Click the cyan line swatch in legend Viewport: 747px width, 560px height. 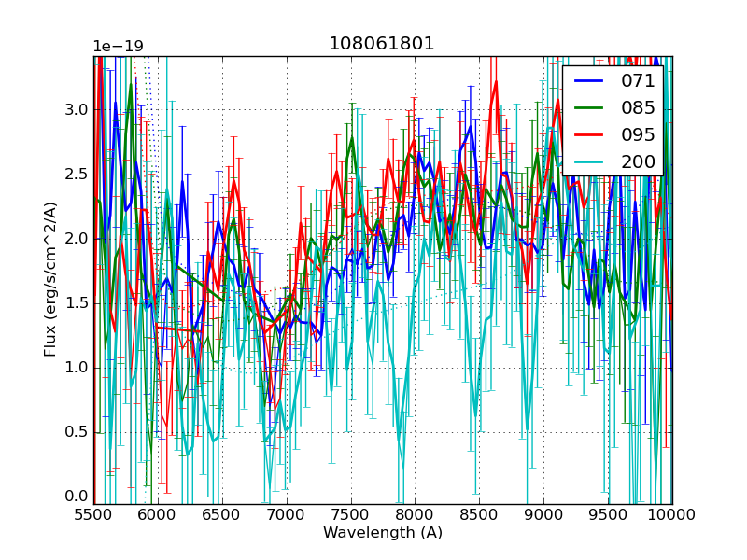pyautogui.click(x=589, y=161)
